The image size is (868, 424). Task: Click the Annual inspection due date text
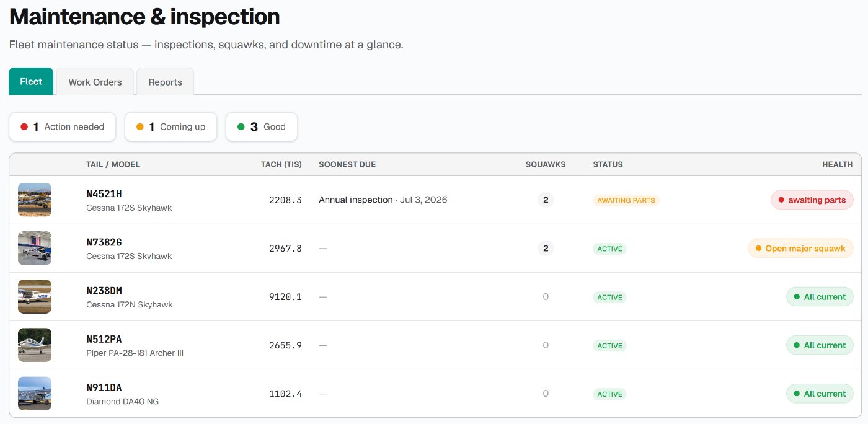[383, 200]
